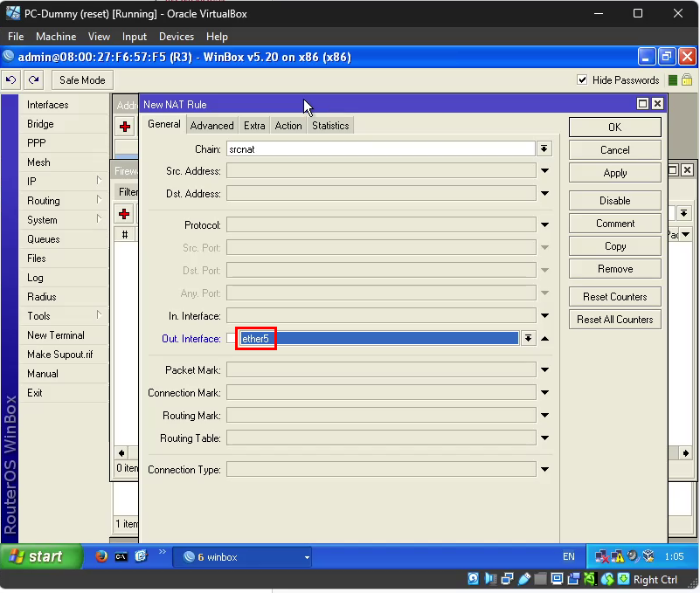Open the VirtualBox File menu

click(16, 37)
